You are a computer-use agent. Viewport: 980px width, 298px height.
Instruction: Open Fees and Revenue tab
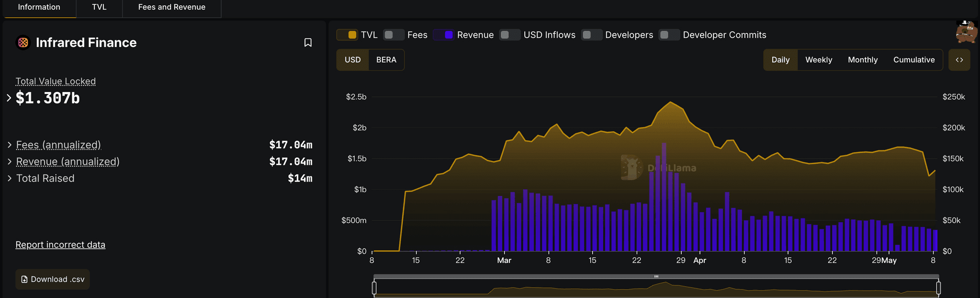(172, 8)
